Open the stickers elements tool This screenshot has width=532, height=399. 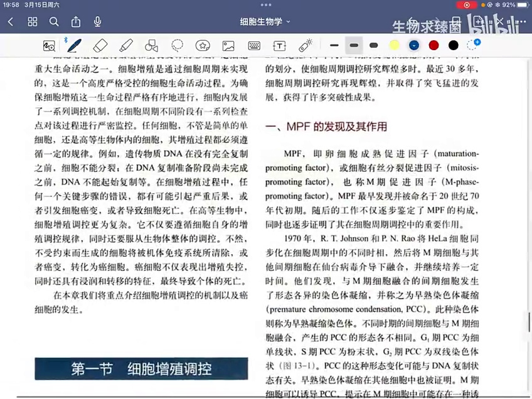[203, 45]
